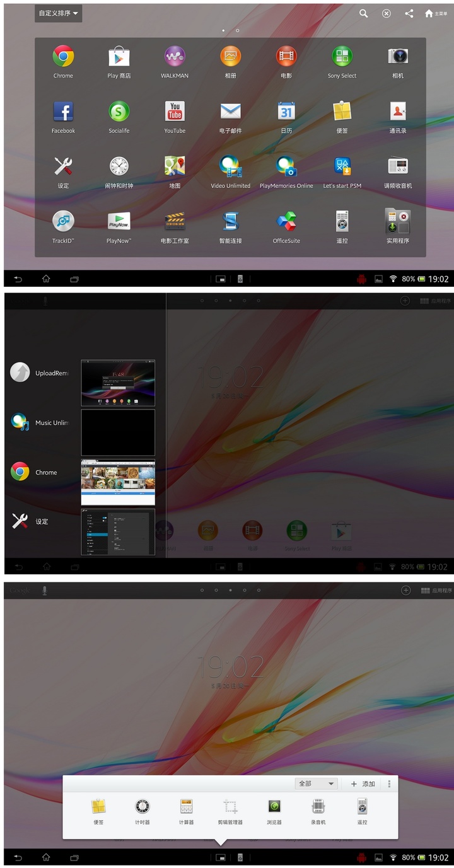Launch the 便签 small app in panel
Viewport: 454px width, 868px height.
click(x=98, y=811)
